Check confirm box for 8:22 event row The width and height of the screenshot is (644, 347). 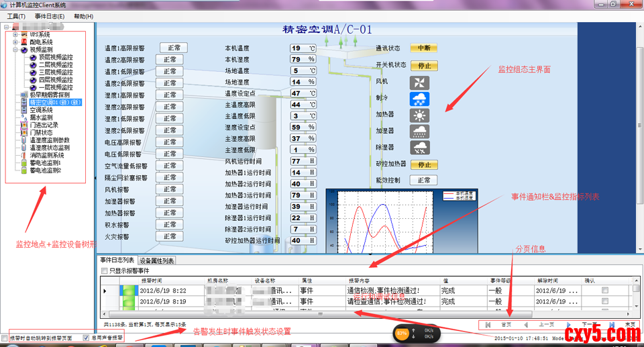[x=605, y=291]
